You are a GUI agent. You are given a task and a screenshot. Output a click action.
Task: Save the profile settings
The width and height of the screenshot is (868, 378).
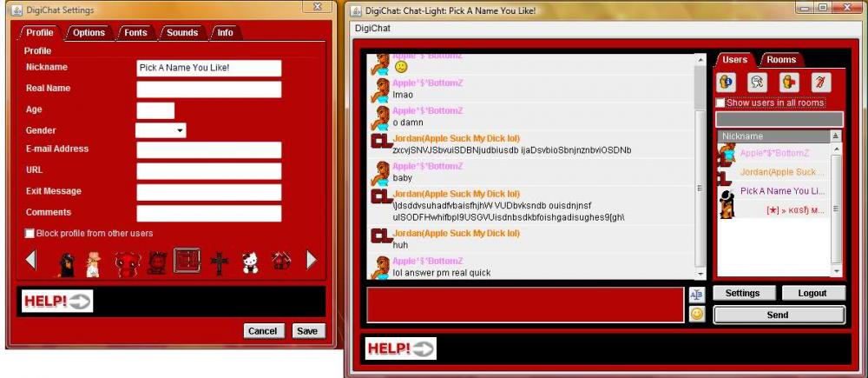307,331
